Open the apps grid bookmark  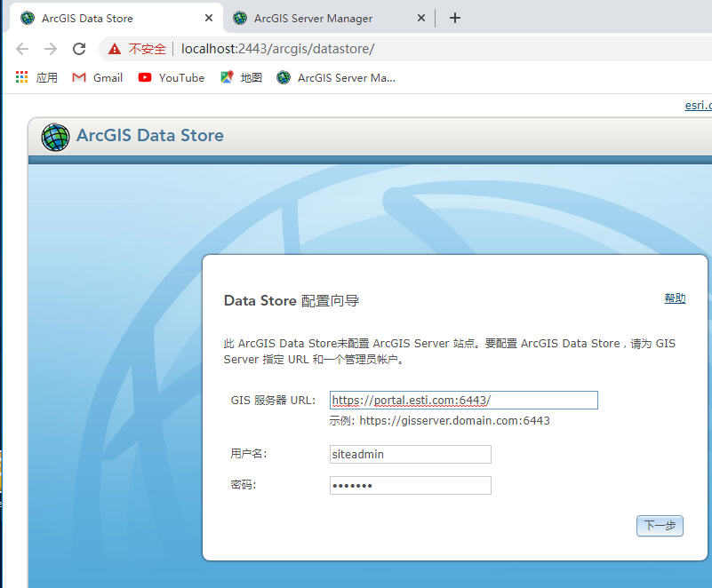coord(36,77)
